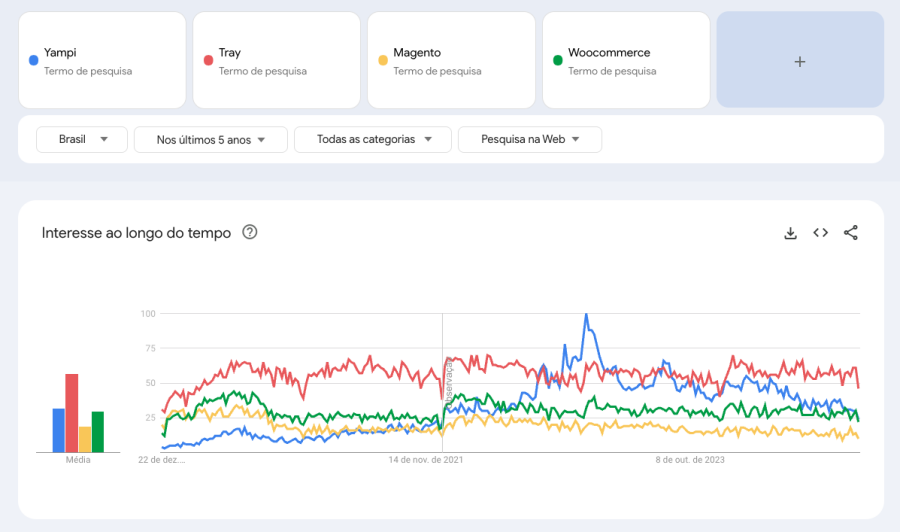900x532 pixels.
Task: Add a new comparison term card
Action: coord(800,60)
